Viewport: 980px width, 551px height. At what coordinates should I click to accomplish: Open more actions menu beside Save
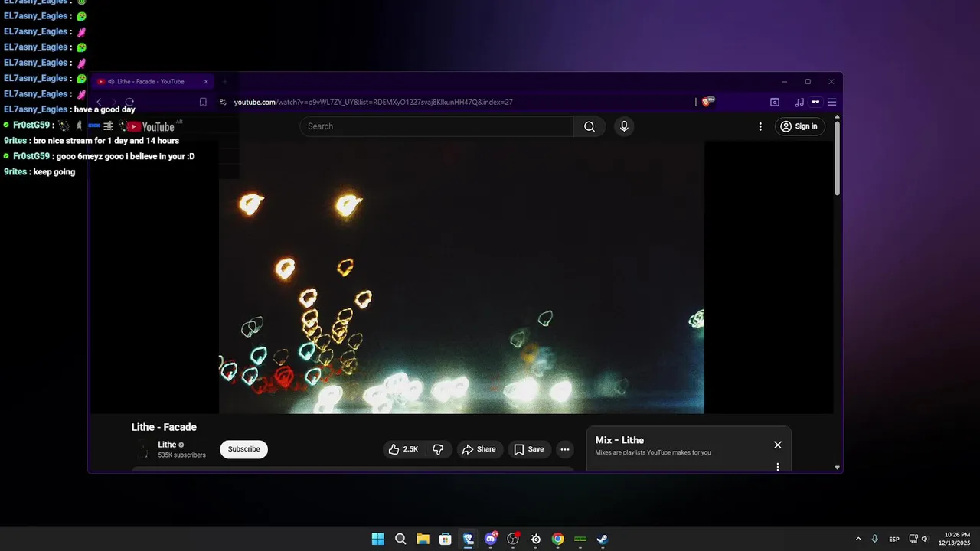point(564,449)
